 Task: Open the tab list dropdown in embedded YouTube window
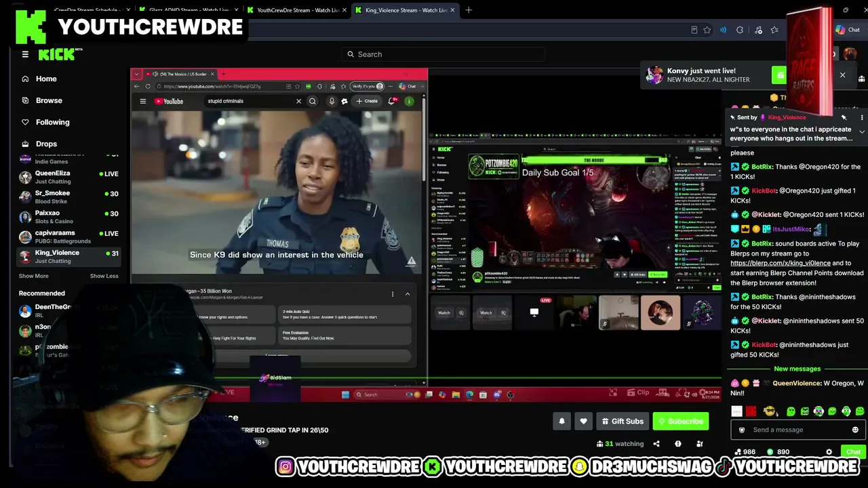[136, 74]
